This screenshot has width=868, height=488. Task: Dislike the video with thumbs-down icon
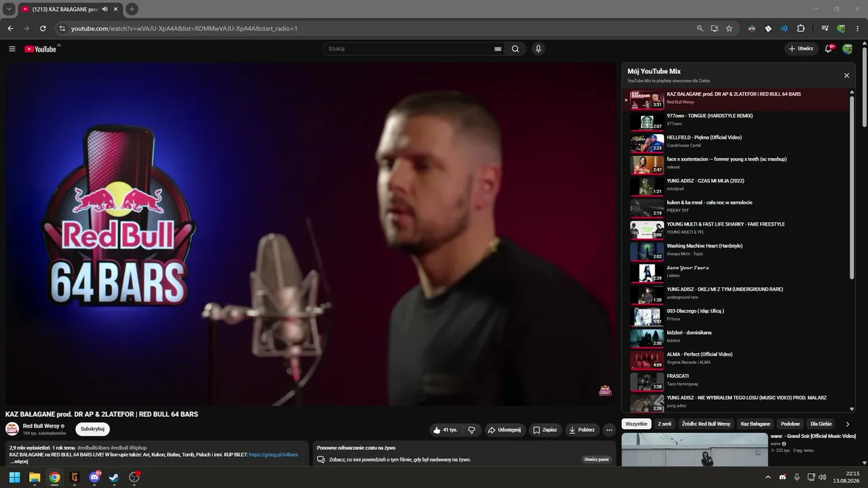472,430
